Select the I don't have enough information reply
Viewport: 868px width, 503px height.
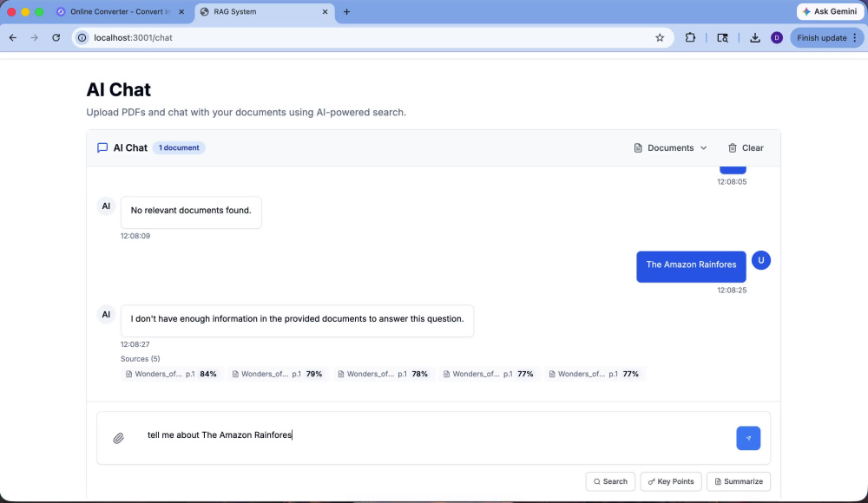pos(297,319)
